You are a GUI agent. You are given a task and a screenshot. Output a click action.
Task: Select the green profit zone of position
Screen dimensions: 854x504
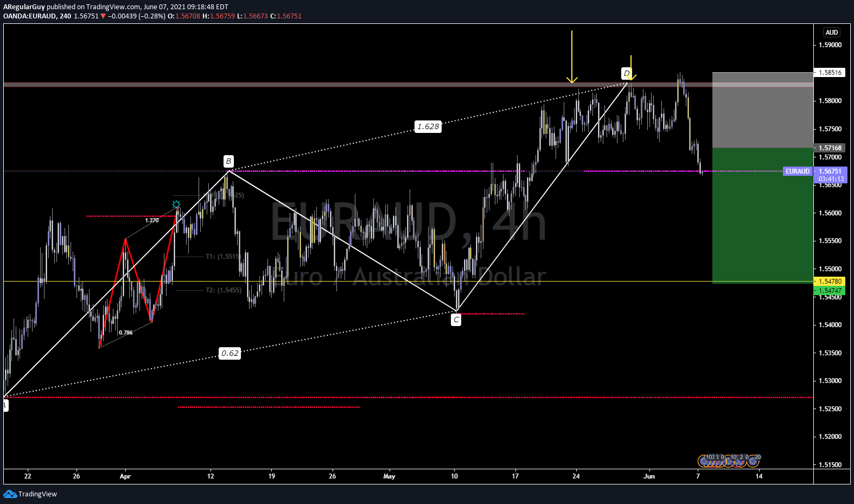[763, 215]
